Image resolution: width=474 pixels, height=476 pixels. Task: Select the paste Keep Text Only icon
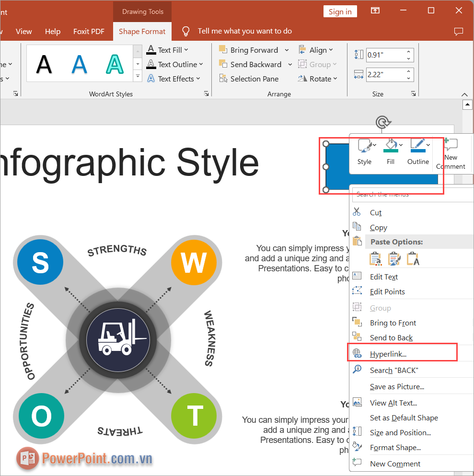click(413, 259)
